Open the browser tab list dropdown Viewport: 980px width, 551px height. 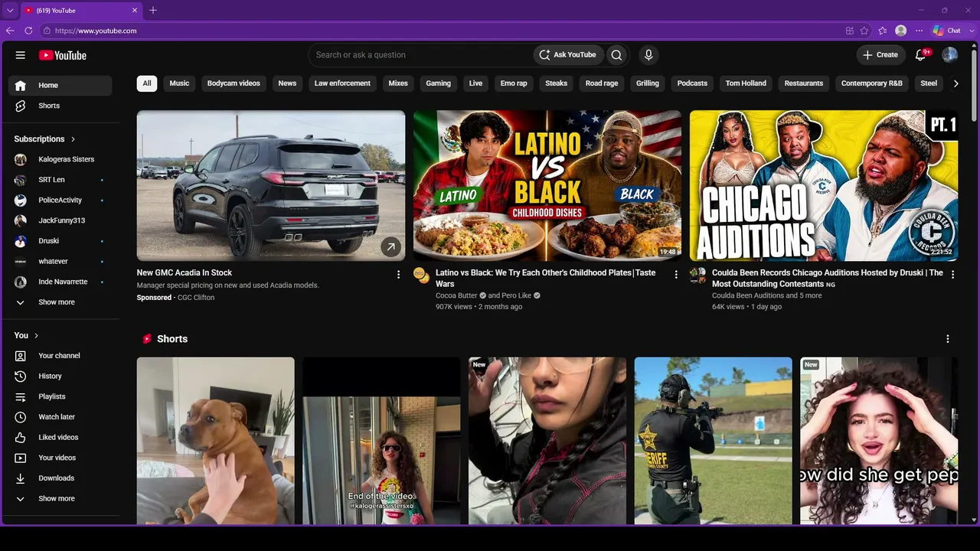tap(10, 10)
